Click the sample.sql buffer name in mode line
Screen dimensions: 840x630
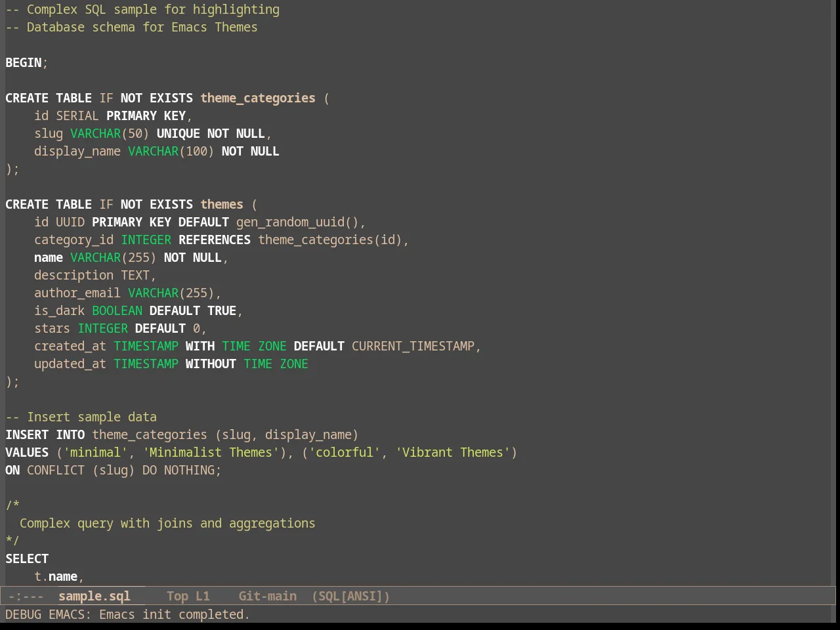tap(94, 596)
